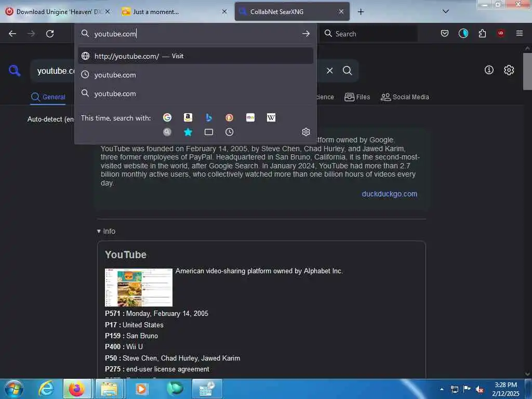Click the network tray icon
Viewport: 532px width, 399px height.
(454, 389)
